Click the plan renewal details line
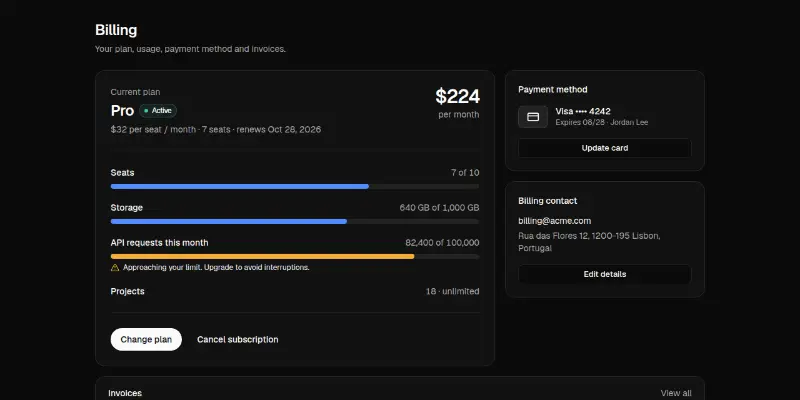This screenshot has width=800, height=400. 216,130
